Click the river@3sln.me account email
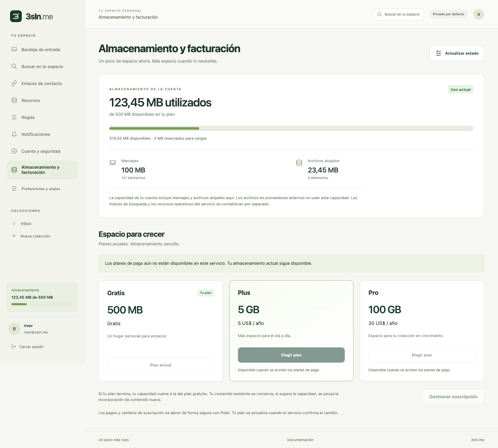This screenshot has height=448, width=498. [x=36, y=332]
